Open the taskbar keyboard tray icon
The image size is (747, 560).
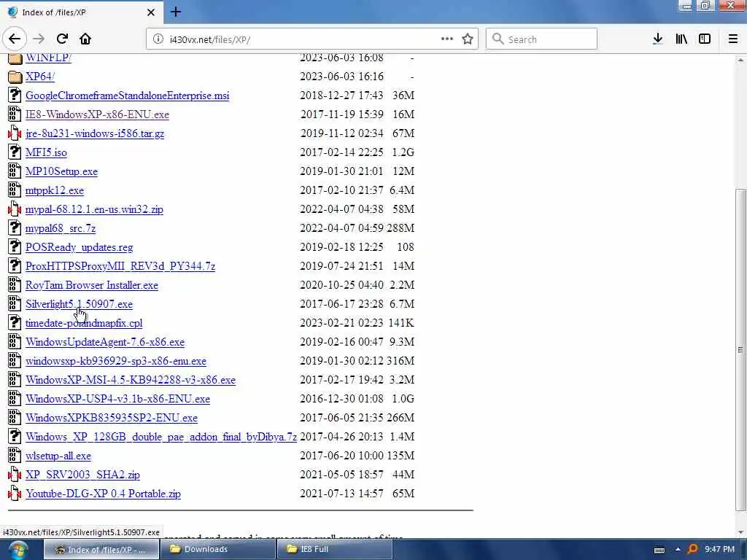pos(659,550)
